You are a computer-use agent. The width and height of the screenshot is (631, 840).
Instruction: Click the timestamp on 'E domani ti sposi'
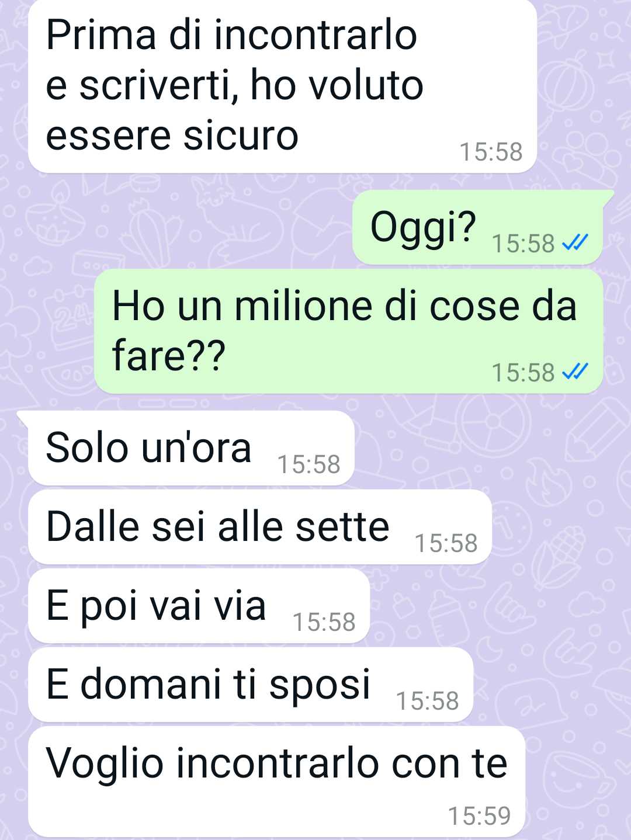(427, 701)
